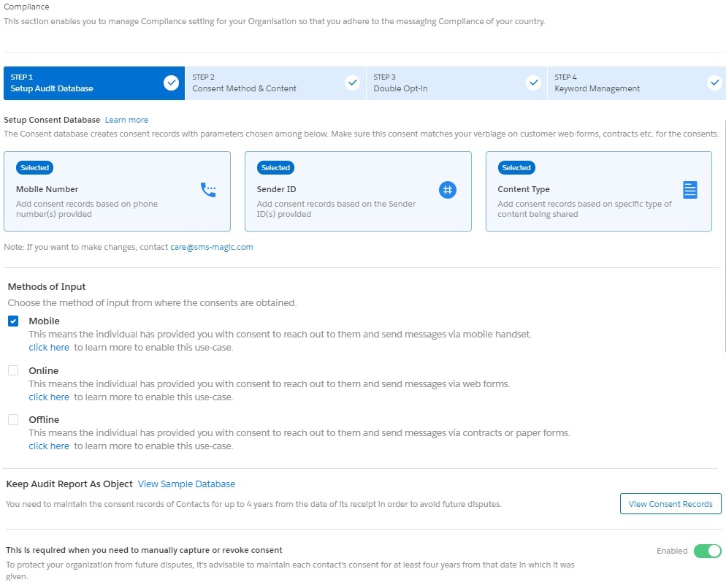Image resolution: width=726 pixels, height=588 pixels.
Task: Click the checkmark on Step 2 tab
Action: click(x=353, y=83)
